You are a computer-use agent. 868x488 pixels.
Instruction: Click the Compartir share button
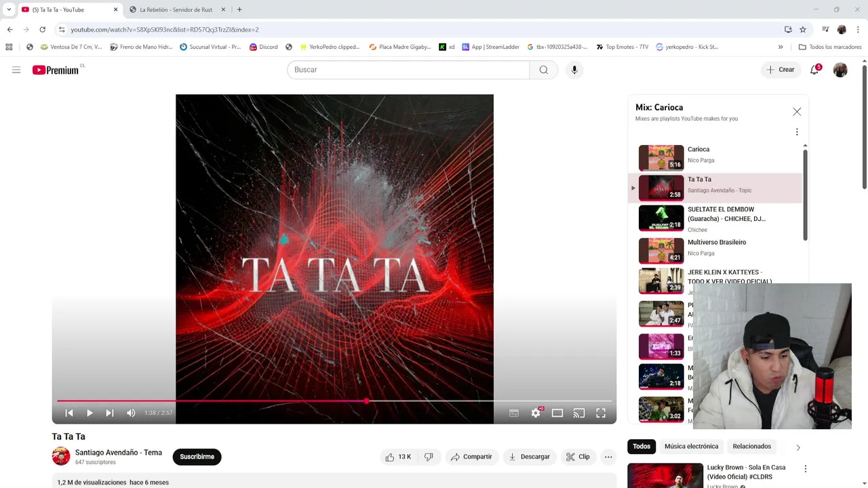pos(471,457)
